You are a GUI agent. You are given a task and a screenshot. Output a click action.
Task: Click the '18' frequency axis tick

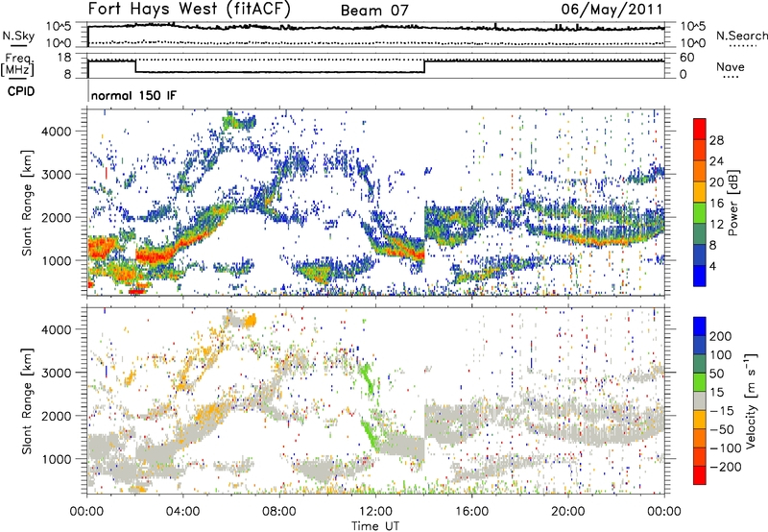[x=64, y=58]
